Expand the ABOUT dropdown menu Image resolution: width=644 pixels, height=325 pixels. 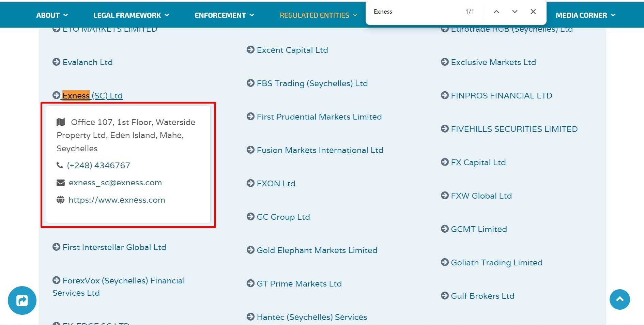click(52, 15)
